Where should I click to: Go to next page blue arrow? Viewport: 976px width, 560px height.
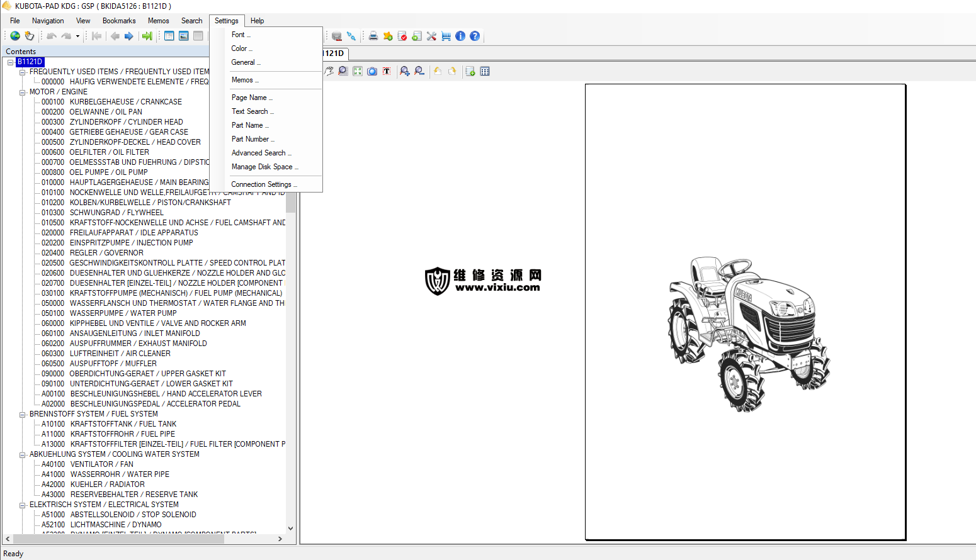129,36
